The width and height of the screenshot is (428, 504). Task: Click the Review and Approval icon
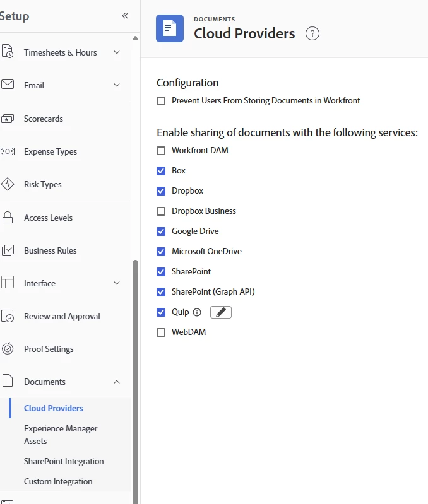point(8,316)
